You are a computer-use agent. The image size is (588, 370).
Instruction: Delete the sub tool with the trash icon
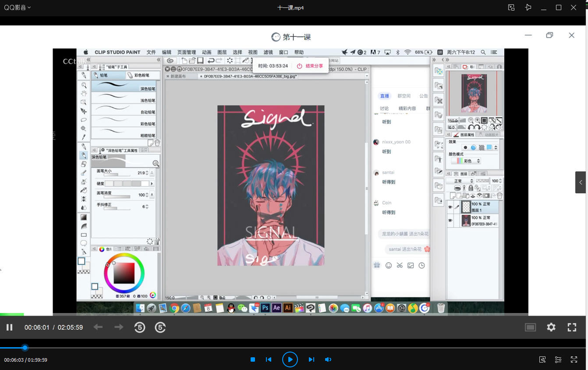coord(157,142)
